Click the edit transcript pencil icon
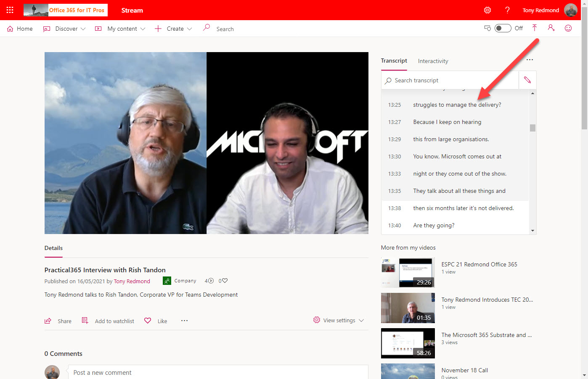Screen dimensions: 588x379 coord(527,80)
